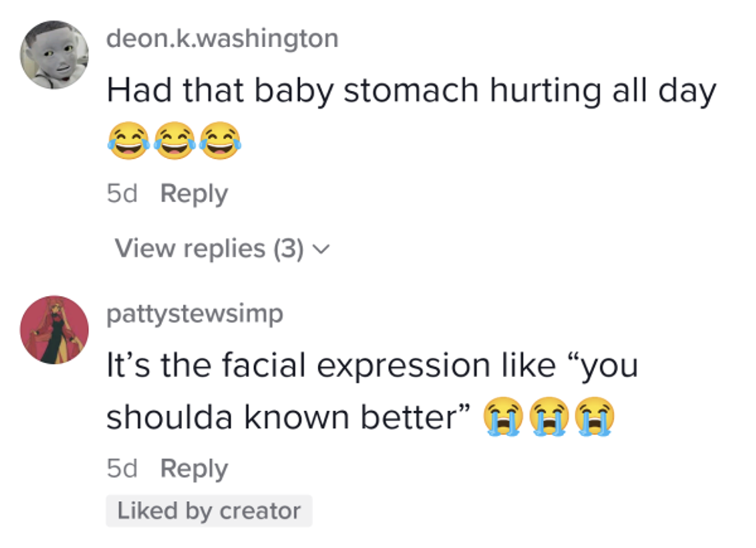Click the deon.k.washington username
The height and width of the screenshot is (548, 756).
(222, 38)
